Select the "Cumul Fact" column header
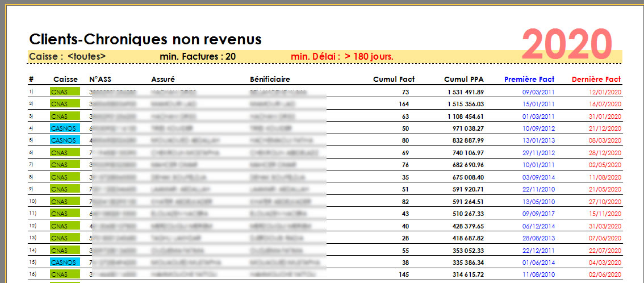This screenshot has width=644, height=283. 394,80
